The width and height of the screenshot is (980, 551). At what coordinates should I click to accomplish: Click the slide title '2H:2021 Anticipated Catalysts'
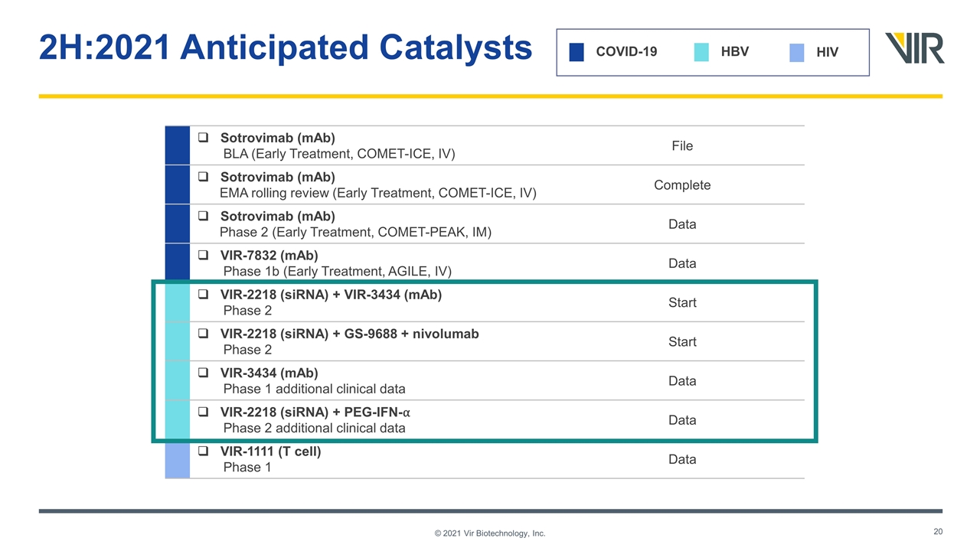[x=285, y=47]
